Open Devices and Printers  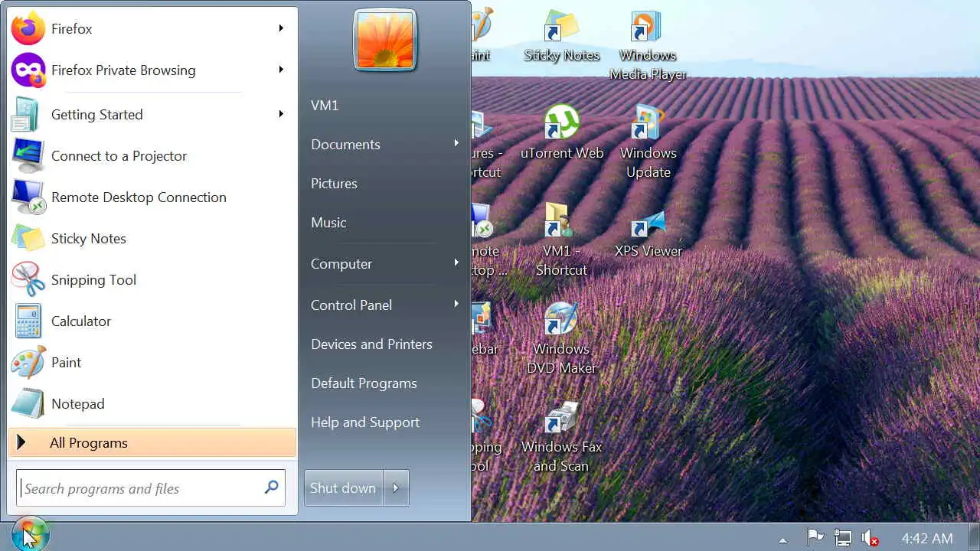371,344
